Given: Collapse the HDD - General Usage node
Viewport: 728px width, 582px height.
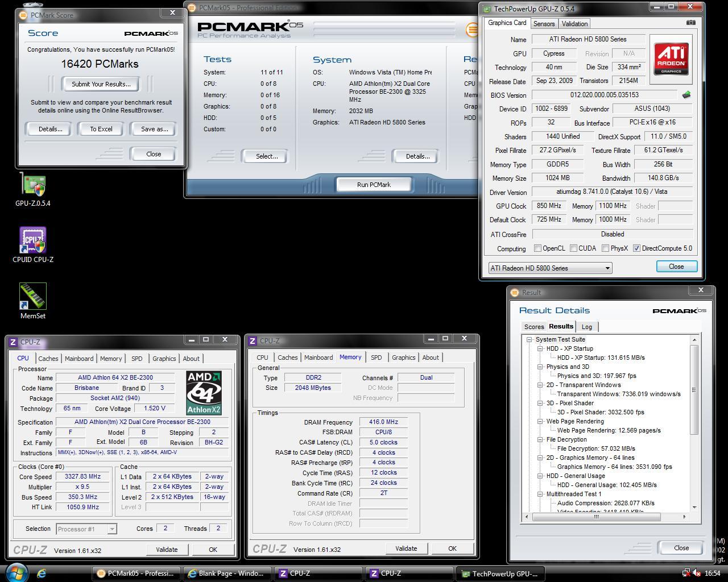Looking at the screenshot, I should [x=540, y=476].
